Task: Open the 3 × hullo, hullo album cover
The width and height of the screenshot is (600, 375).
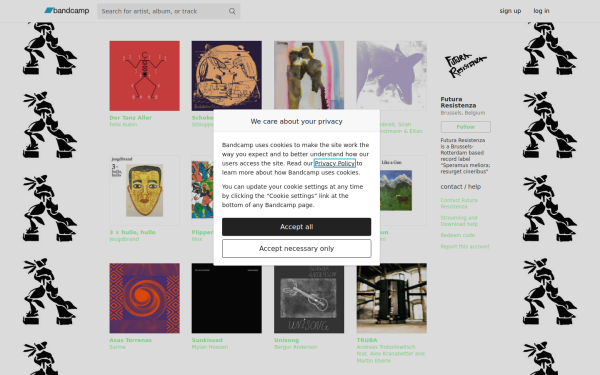Action: (x=144, y=190)
